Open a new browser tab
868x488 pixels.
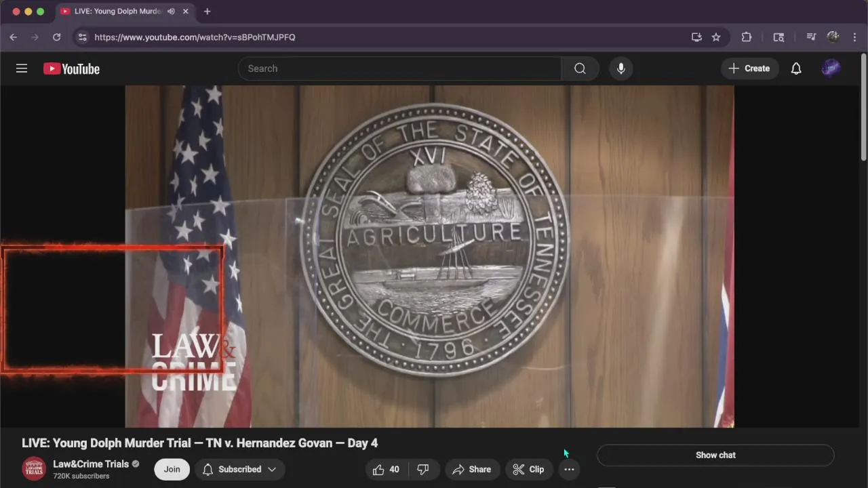click(208, 12)
